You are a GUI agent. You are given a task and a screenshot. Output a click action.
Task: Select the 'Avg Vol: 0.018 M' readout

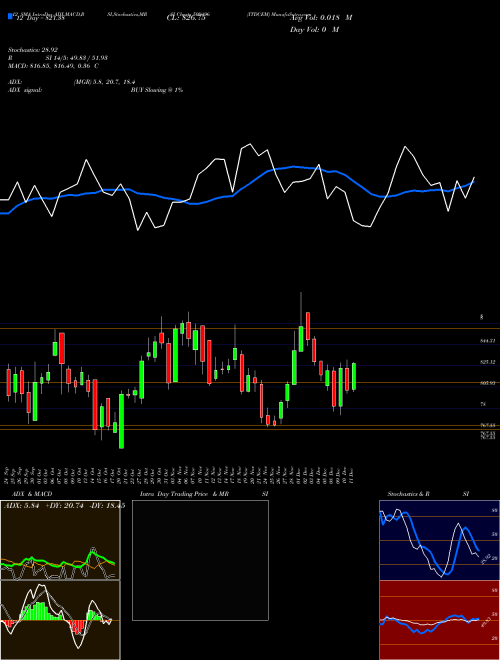point(321,18)
